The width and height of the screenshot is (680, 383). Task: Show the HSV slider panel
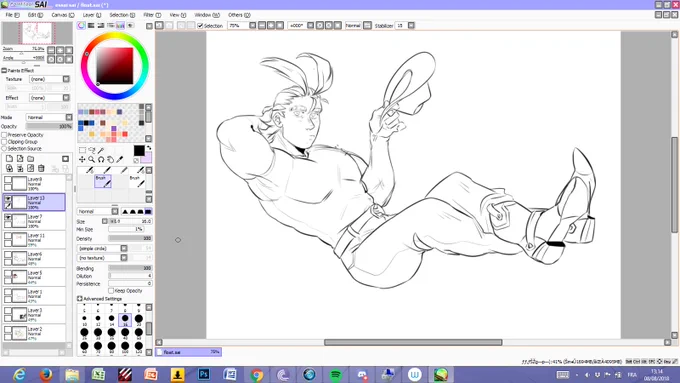(x=101, y=26)
